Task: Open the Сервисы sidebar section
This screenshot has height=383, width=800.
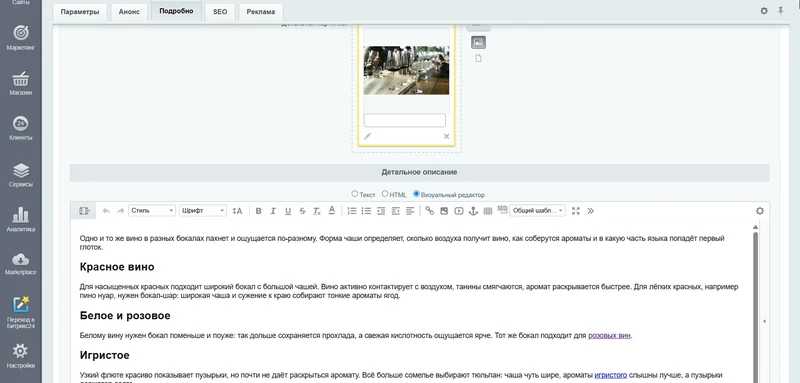Action: (x=20, y=174)
